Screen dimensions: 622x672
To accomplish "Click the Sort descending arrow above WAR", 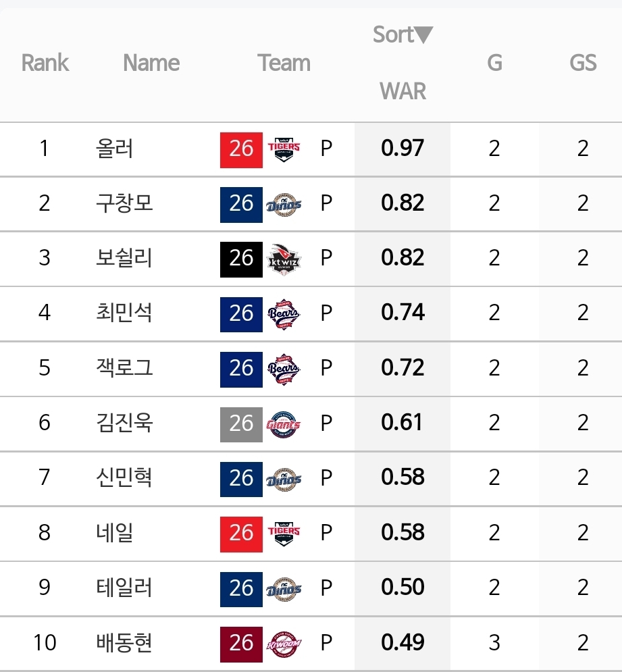I will (423, 34).
